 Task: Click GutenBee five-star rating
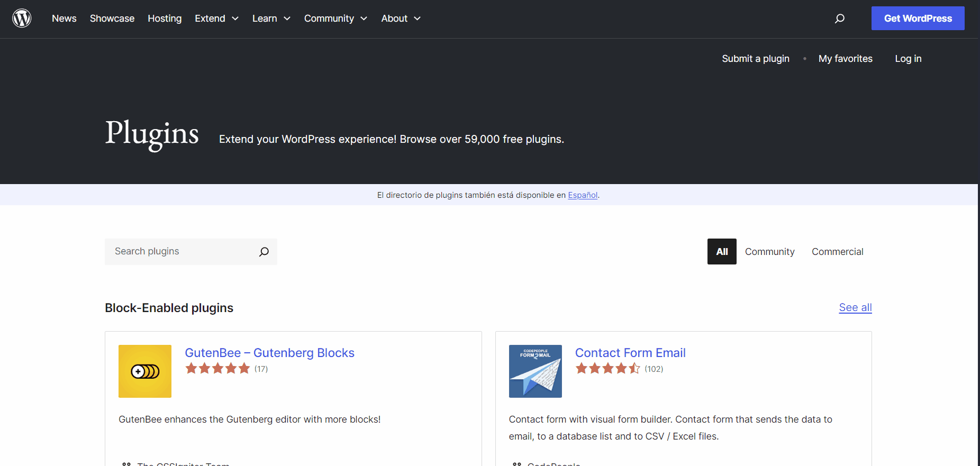point(217,369)
